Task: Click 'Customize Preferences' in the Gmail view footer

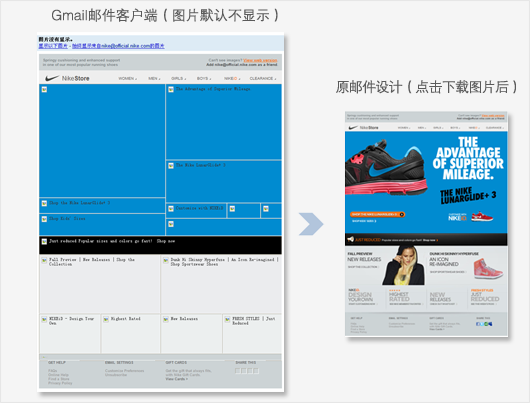Action: tap(124, 371)
